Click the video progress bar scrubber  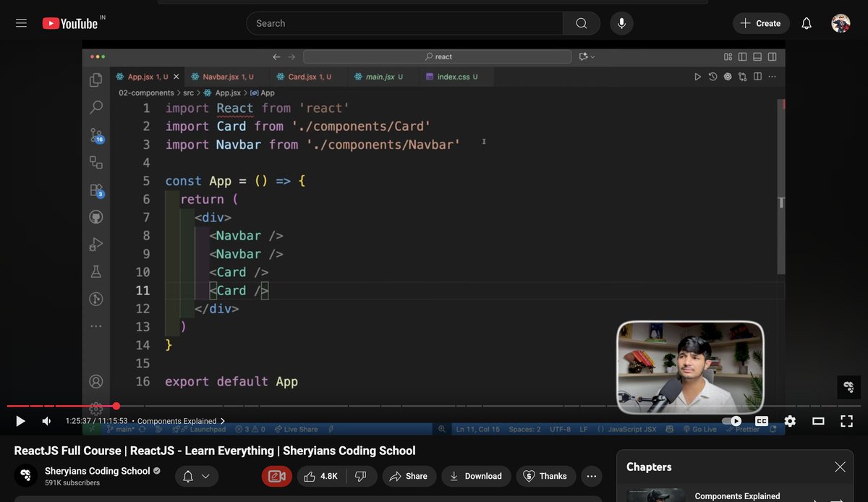116,406
